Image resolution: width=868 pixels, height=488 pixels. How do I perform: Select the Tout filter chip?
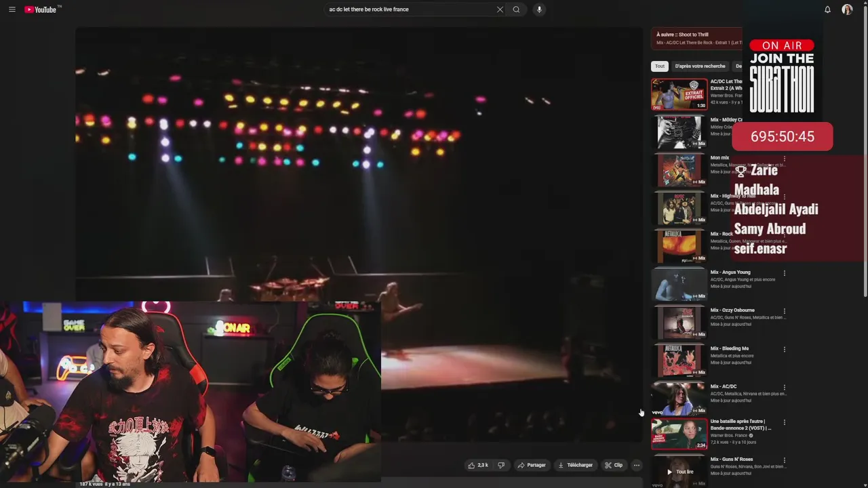point(660,66)
